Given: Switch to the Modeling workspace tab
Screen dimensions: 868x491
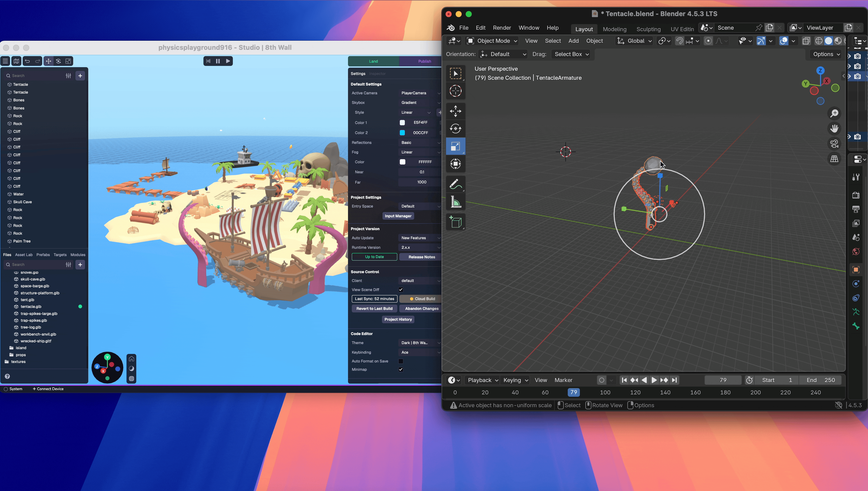Looking at the screenshot, I should click(614, 29).
